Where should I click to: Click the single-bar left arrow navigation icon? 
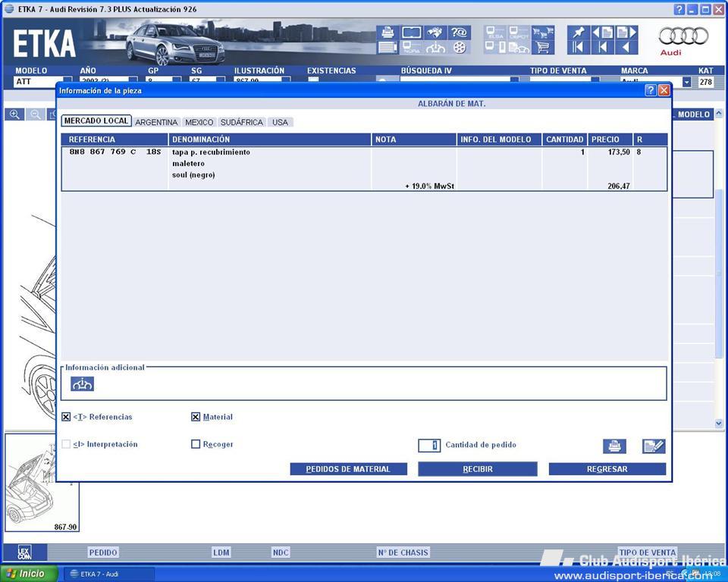coord(602,47)
